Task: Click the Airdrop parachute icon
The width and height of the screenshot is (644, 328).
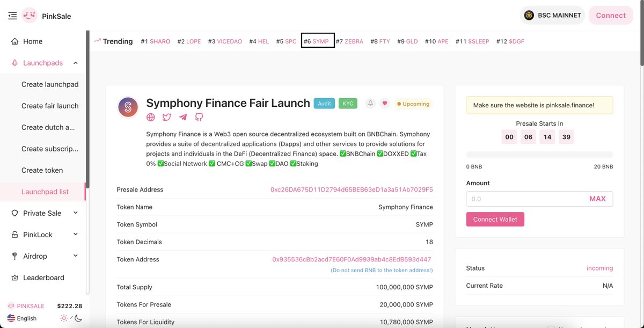Action: pos(15,256)
